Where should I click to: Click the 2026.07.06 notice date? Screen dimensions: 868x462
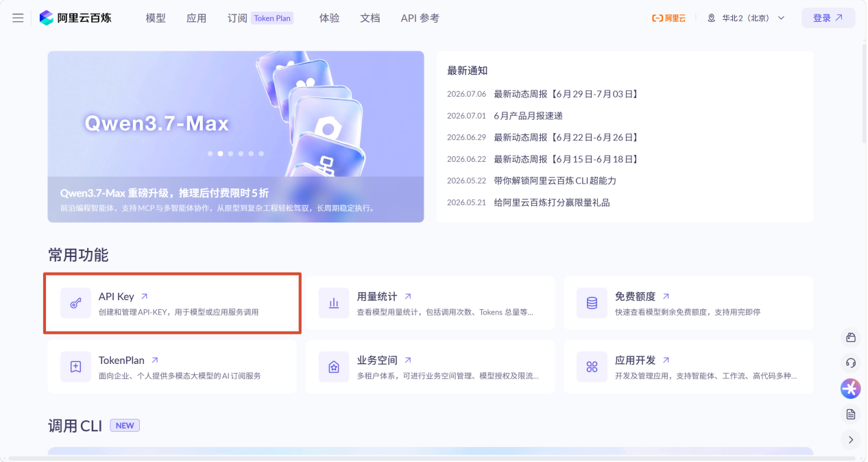(466, 94)
